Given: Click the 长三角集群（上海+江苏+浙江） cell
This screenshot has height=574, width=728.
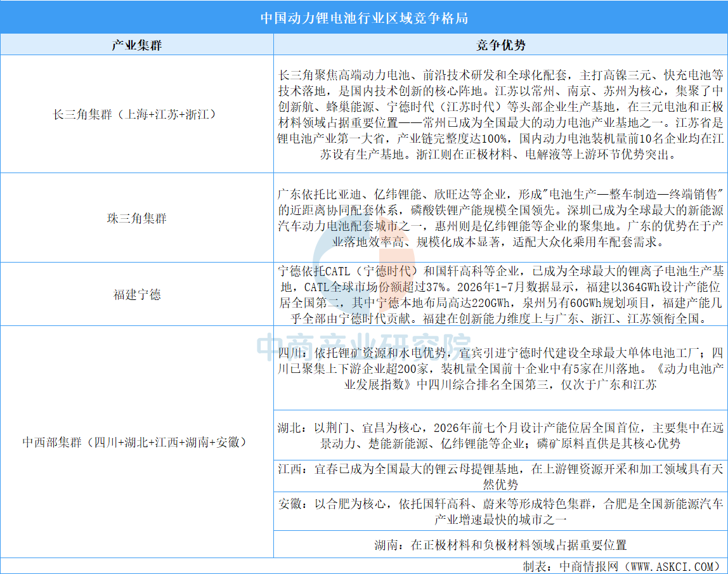Looking at the screenshot, I should click(x=136, y=114).
